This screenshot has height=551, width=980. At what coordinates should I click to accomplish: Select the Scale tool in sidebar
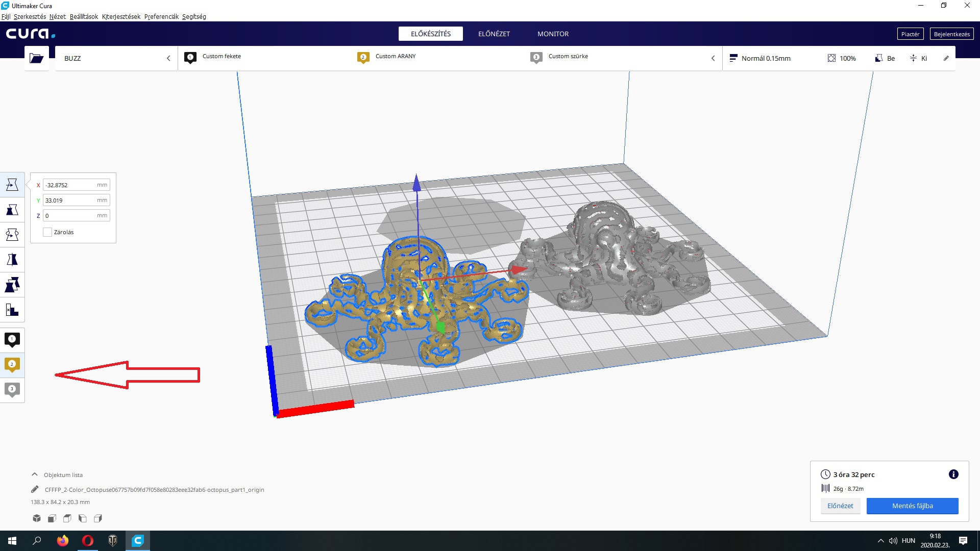(12, 210)
